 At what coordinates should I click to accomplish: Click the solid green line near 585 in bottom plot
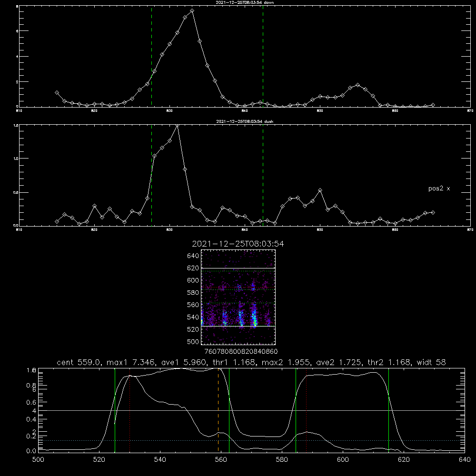(296, 410)
